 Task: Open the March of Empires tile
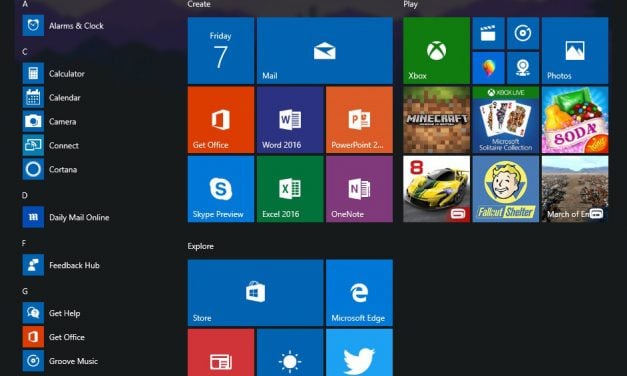(x=575, y=189)
